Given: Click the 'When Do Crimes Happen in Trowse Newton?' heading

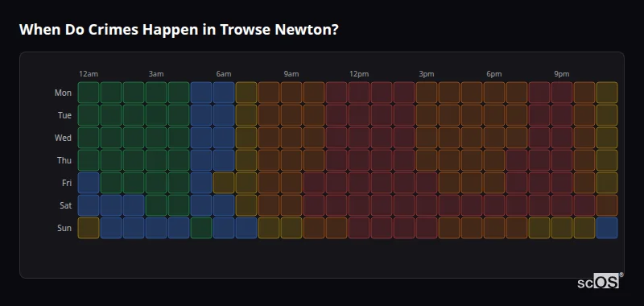Looking at the screenshot, I should coord(179,30).
